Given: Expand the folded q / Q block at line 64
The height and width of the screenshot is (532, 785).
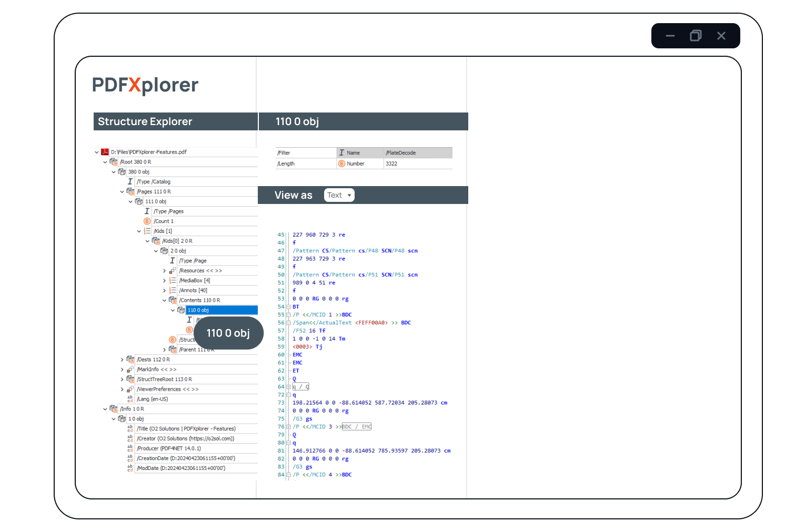Looking at the screenshot, I should [288, 387].
